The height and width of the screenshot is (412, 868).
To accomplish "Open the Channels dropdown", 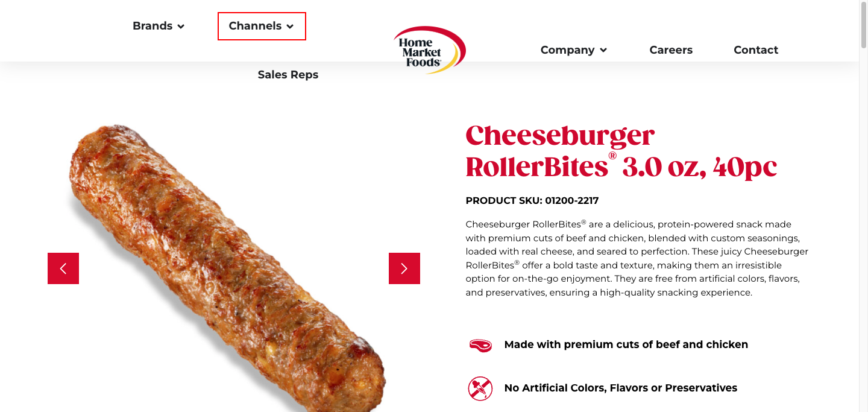I will click(x=262, y=26).
